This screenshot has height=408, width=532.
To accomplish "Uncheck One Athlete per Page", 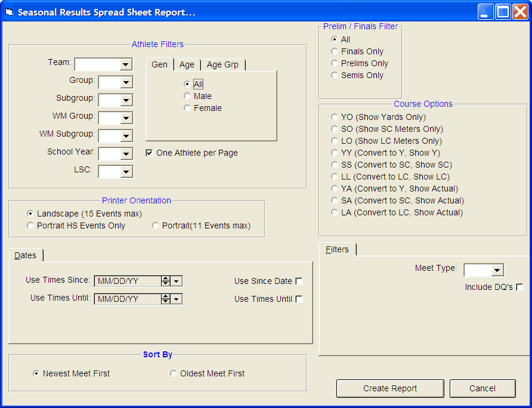I will point(150,153).
